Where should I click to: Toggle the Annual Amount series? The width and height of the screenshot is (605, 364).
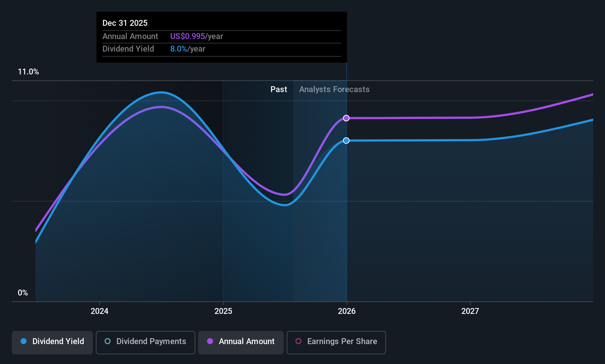pos(241,343)
